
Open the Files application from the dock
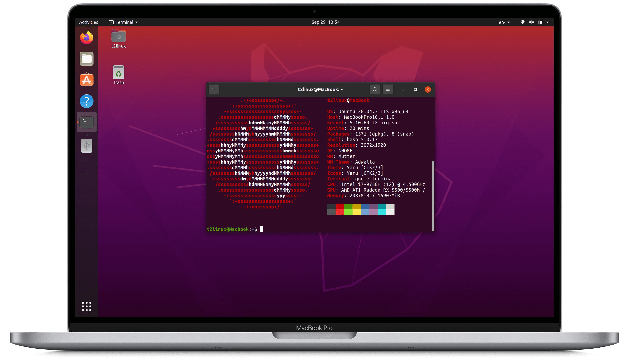click(86, 59)
